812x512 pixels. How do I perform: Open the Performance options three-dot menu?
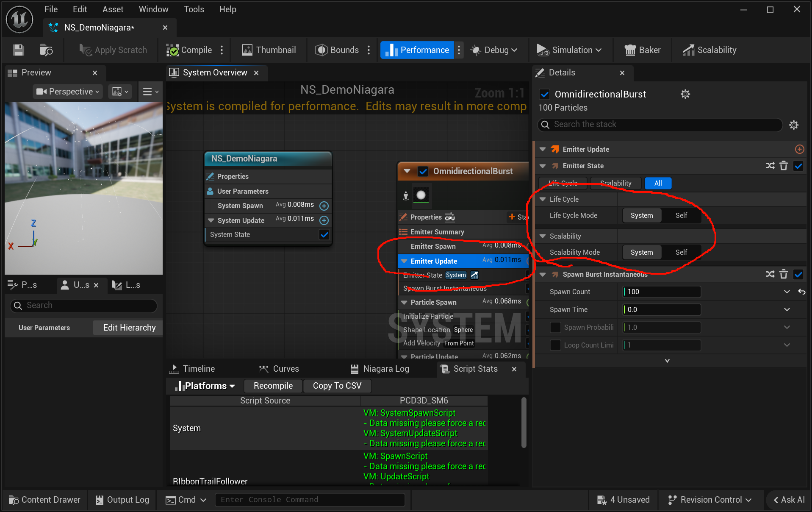click(459, 50)
